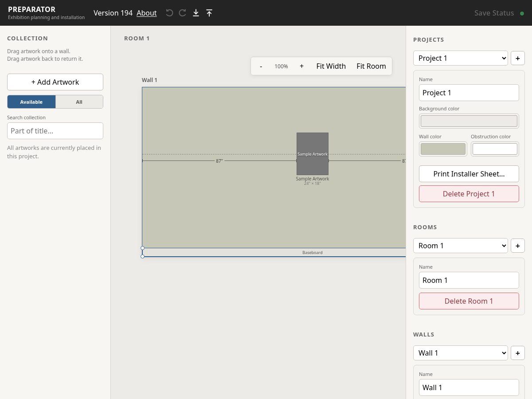This screenshot has height=399, width=532.
Task: Zoom in with the plus button
Action: pos(301,66)
